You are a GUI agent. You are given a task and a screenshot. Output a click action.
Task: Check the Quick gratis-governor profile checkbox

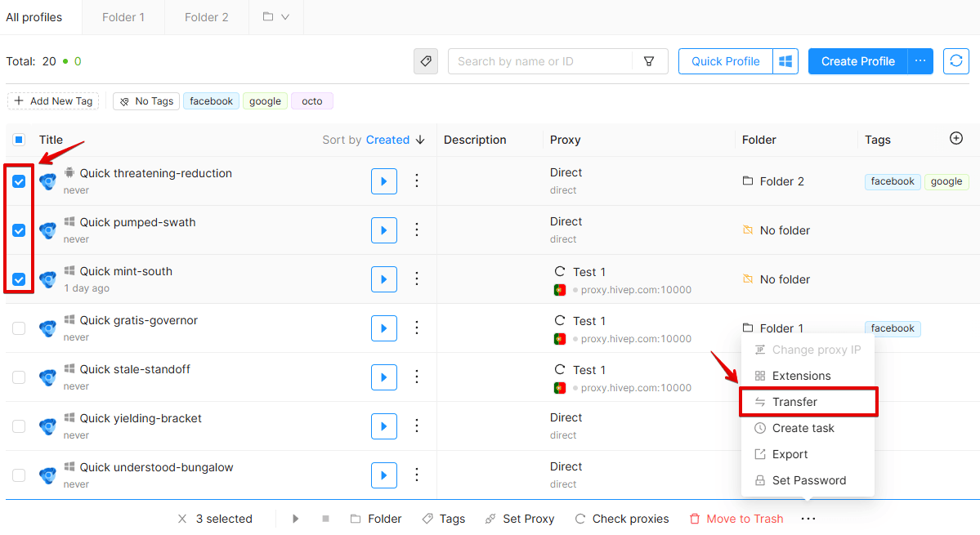19,328
